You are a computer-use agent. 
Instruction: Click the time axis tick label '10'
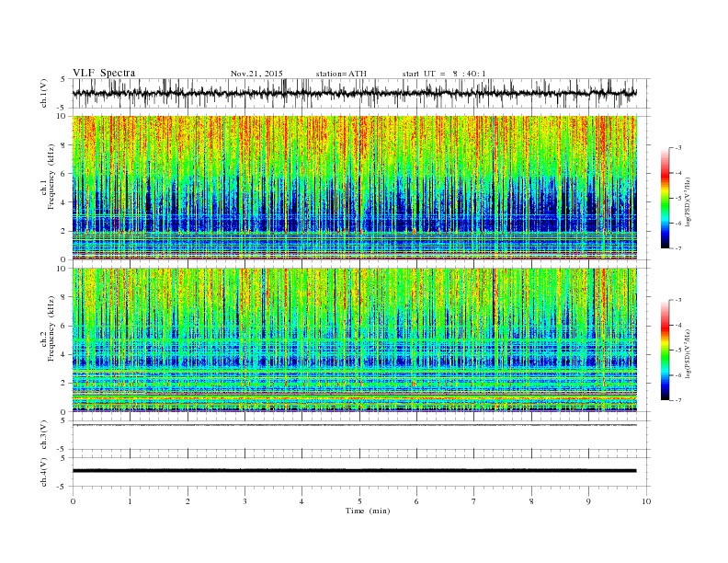pyautogui.click(x=646, y=501)
